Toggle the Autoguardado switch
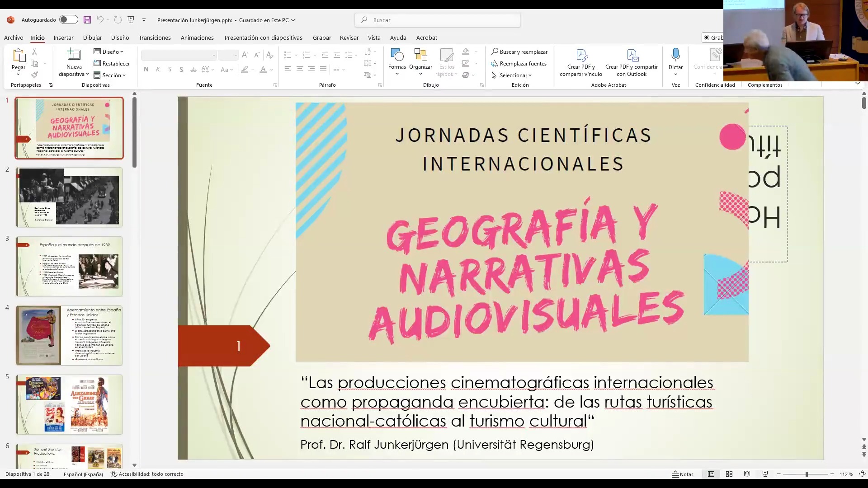Image resolution: width=868 pixels, height=488 pixels. pos(69,20)
